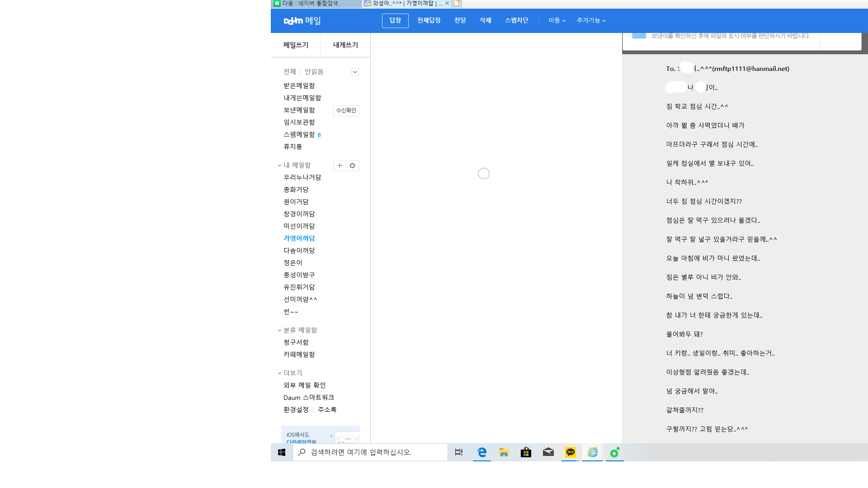This screenshot has width=868, height=488.
Task: Open 썬~~ mailbox
Action: (291, 312)
